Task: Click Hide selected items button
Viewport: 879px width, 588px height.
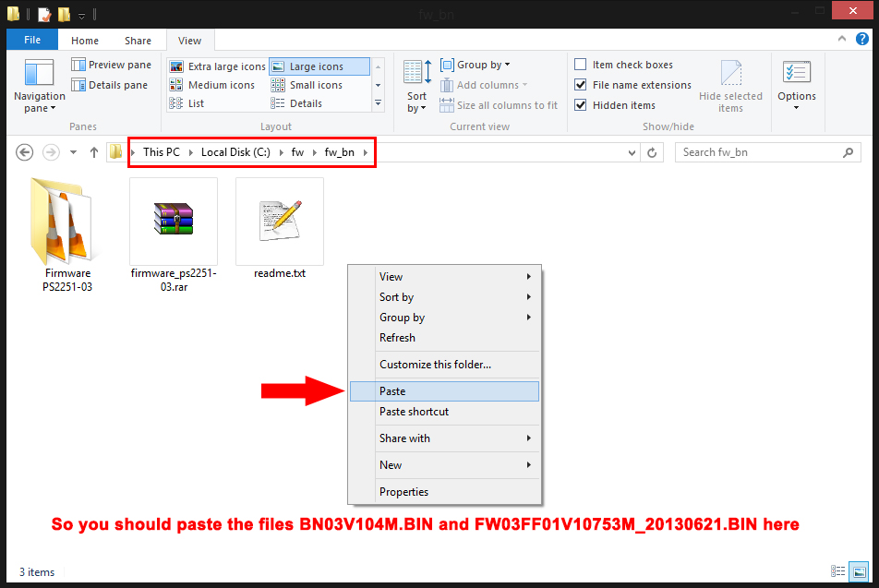Action: coord(730,86)
